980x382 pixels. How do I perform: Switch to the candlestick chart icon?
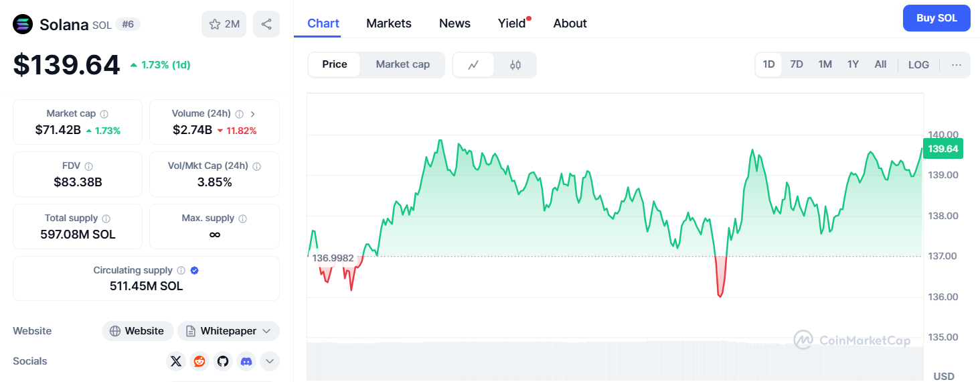click(x=515, y=65)
